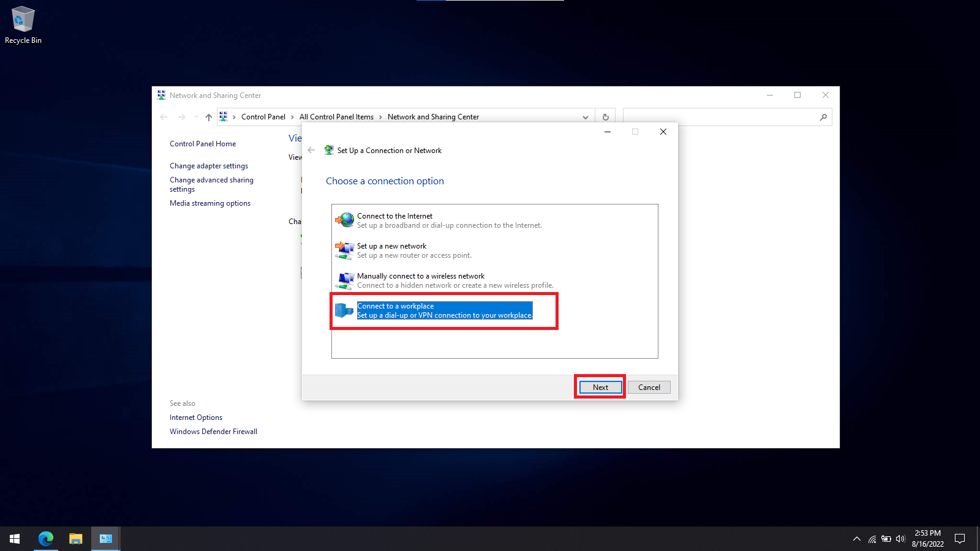Select the Connect to the Internet globe icon
Viewport: 980px width, 551px height.
(345, 220)
